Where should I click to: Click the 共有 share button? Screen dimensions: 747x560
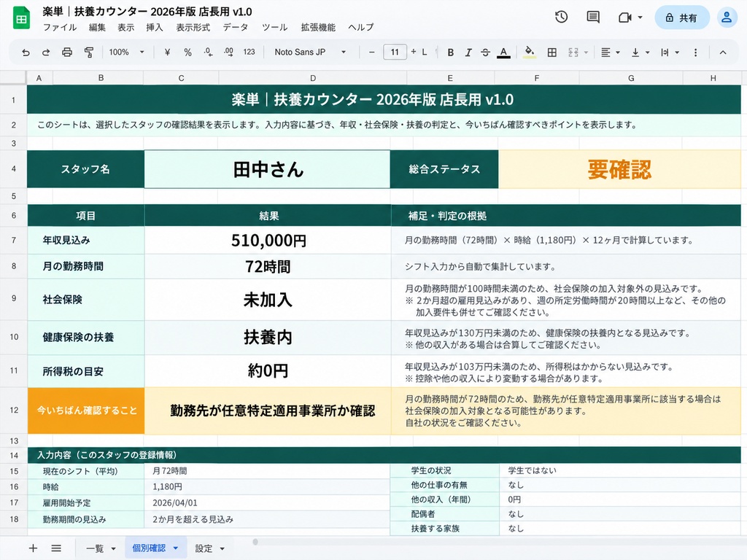click(682, 17)
